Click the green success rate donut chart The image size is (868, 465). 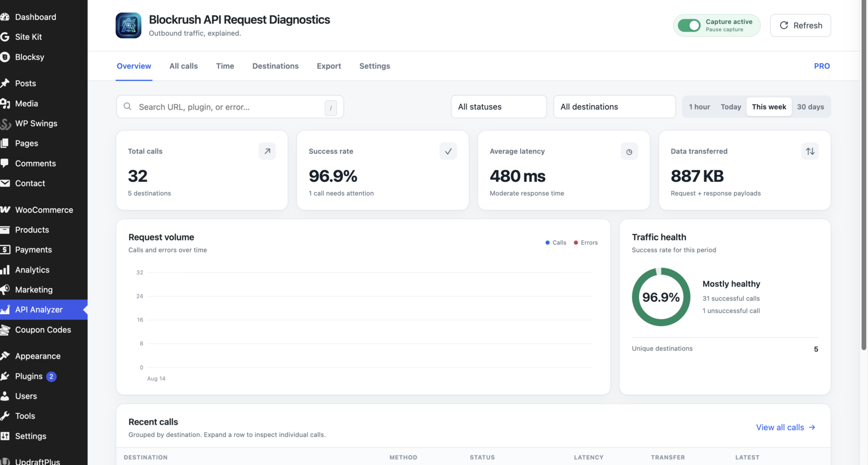(661, 297)
